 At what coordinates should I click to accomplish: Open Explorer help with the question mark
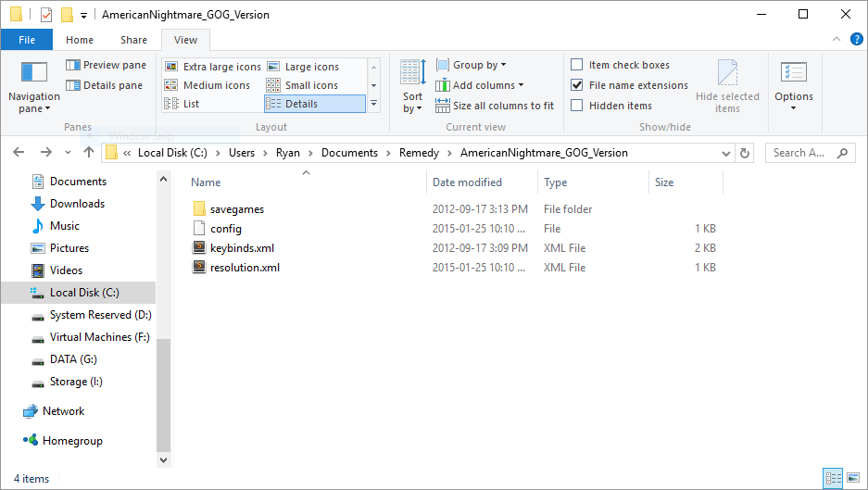click(x=856, y=39)
